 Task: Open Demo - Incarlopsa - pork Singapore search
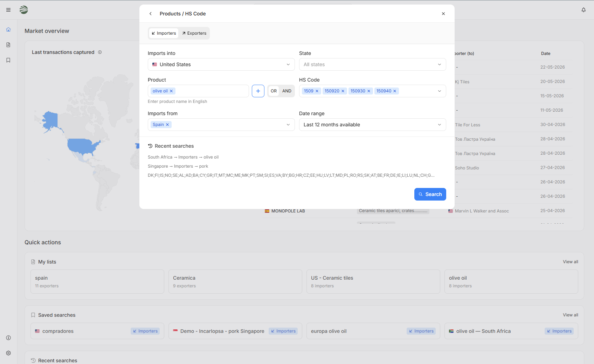[235, 331]
